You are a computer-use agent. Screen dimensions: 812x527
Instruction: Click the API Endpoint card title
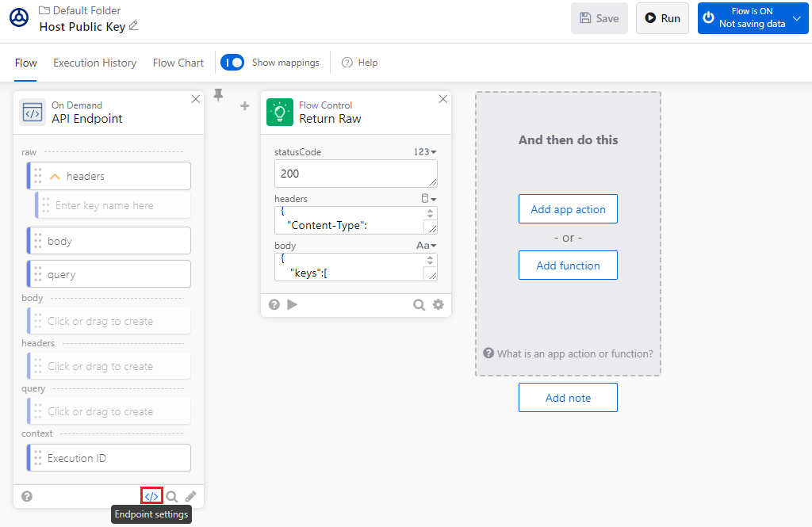(87, 119)
